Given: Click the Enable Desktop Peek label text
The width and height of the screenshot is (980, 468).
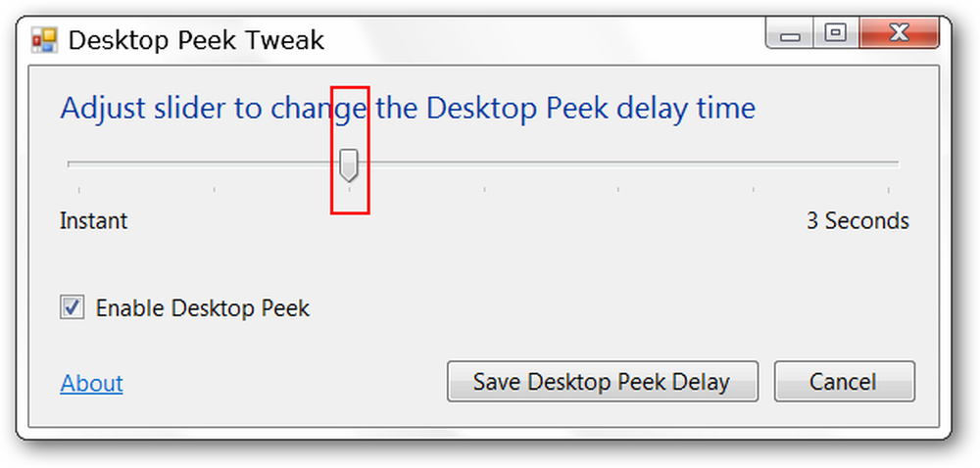Looking at the screenshot, I should tap(203, 308).
